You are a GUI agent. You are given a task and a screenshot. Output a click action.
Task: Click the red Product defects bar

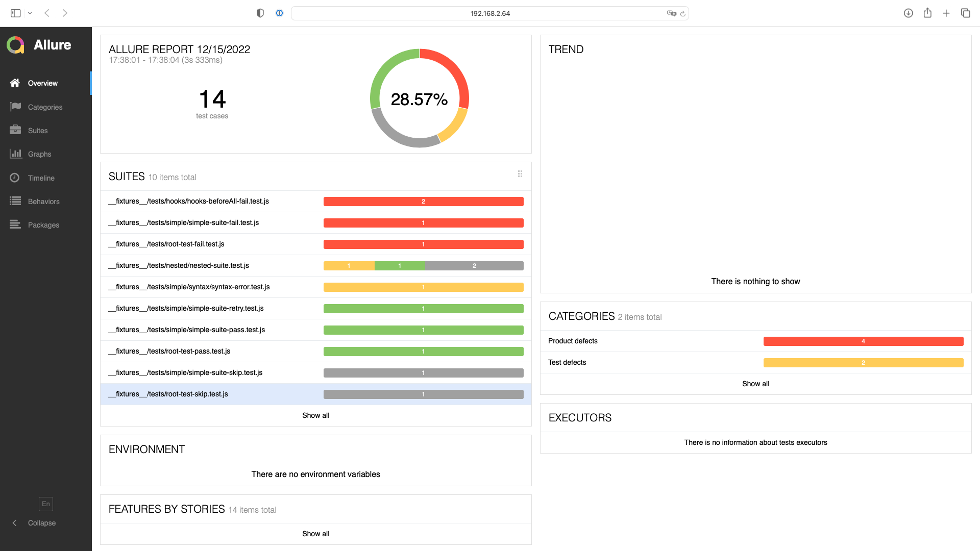(863, 341)
